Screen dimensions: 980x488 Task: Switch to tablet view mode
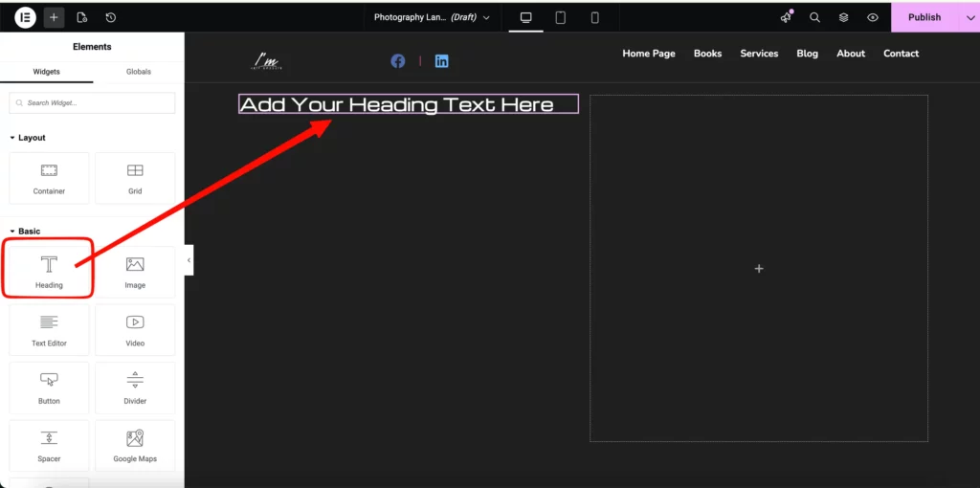561,17
